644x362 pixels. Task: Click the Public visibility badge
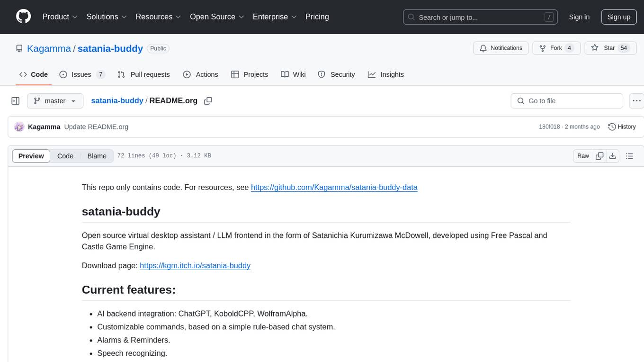click(x=158, y=48)
